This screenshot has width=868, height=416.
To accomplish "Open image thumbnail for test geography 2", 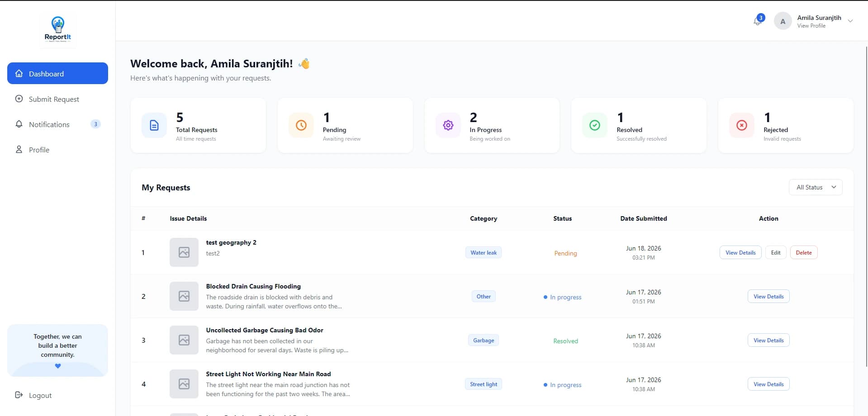I will (x=184, y=252).
